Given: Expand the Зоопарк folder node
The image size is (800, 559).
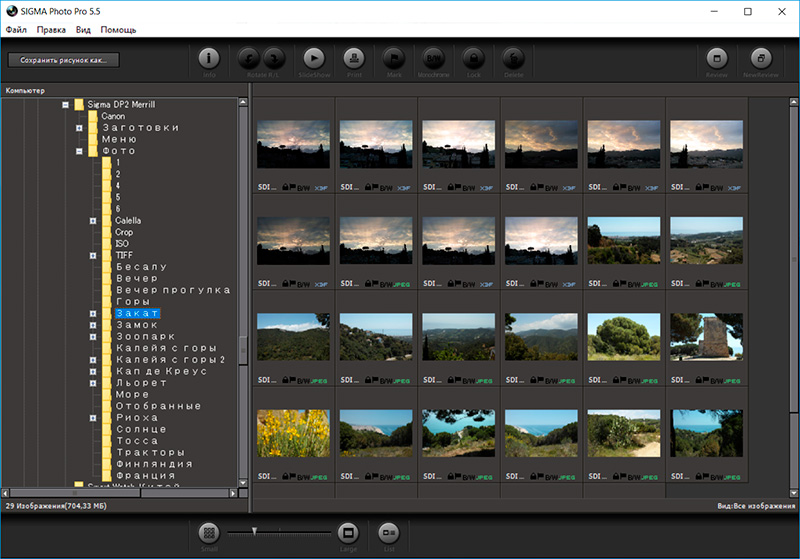Looking at the screenshot, I should 93,337.
